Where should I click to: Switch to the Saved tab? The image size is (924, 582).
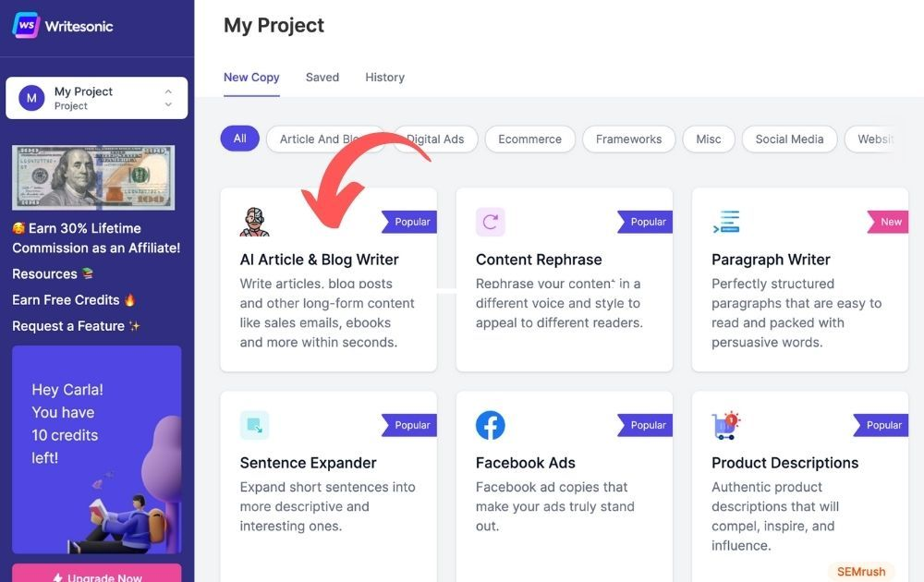(322, 77)
